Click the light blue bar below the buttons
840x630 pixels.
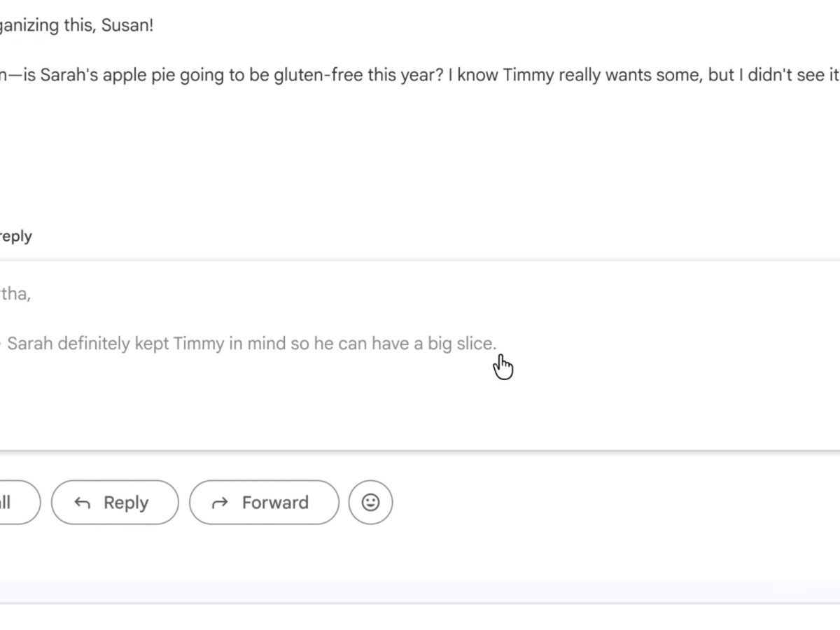pos(420,590)
